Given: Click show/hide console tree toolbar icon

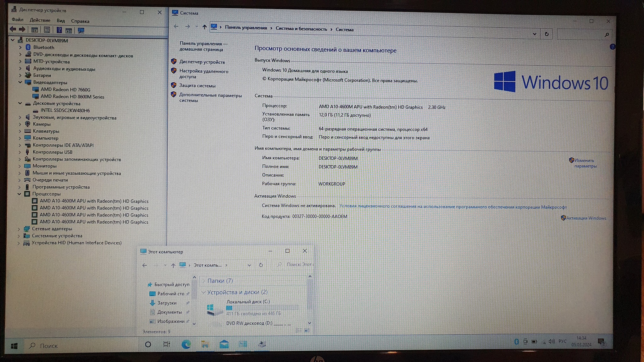Looking at the screenshot, I should click(x=35, y=30).
